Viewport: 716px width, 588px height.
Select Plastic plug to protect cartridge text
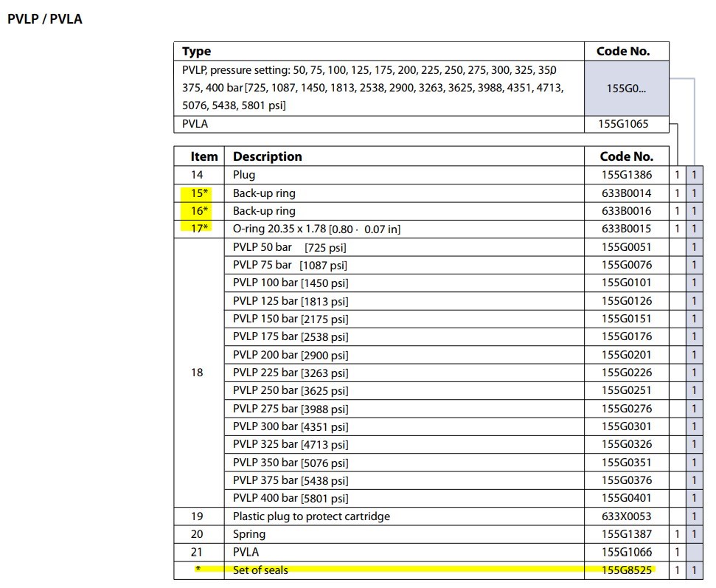click(x=311, y=516)
